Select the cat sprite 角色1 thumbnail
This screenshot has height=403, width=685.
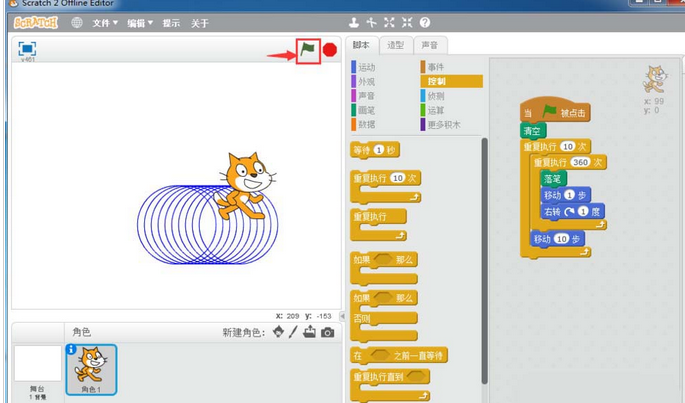tap(92, 368)
